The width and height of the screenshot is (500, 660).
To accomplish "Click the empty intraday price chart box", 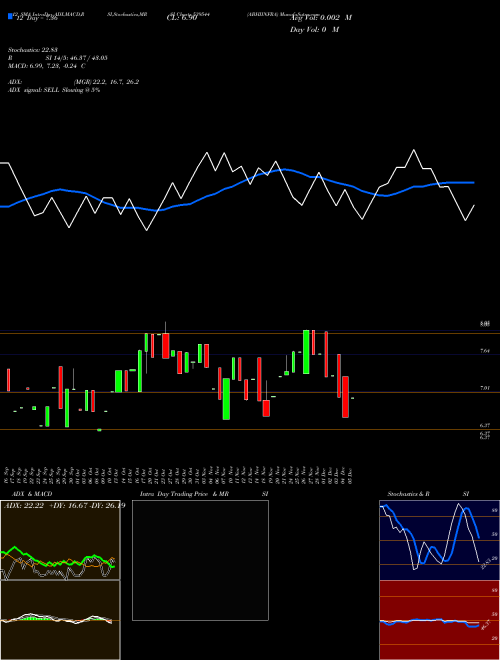I will [200, 560].
